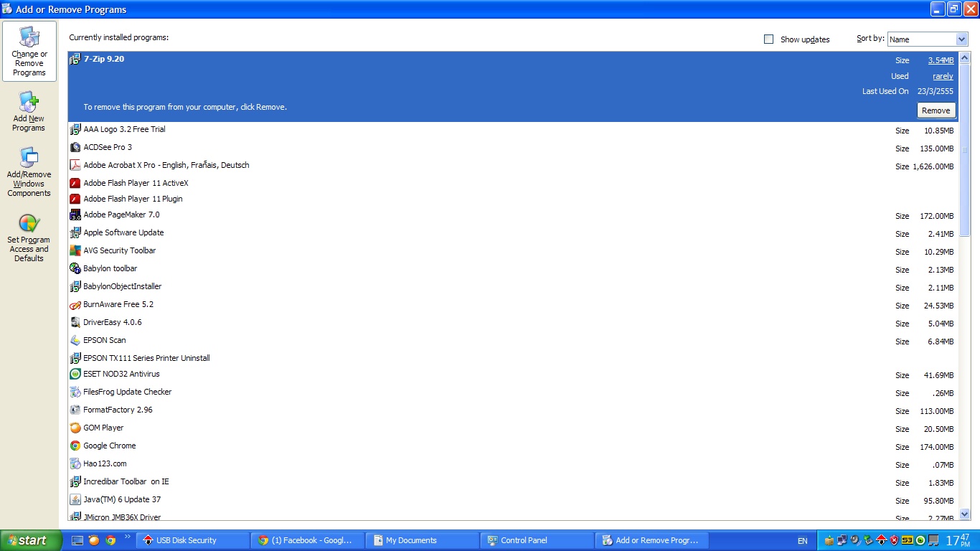Select the DriverEasy 4.0.6 icon
This screenshot has height=551, width=980.
(75, 323)
